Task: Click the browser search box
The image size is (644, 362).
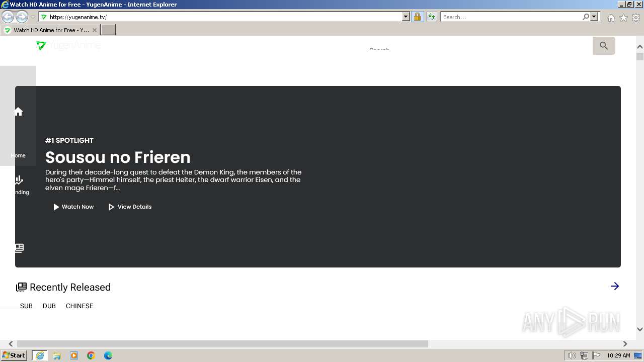Action: 511,17
